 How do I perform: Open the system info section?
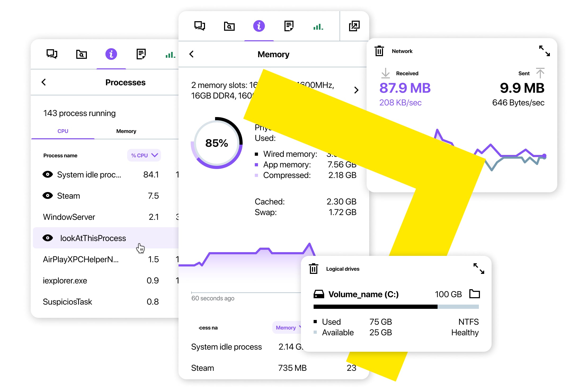(259, 26)
